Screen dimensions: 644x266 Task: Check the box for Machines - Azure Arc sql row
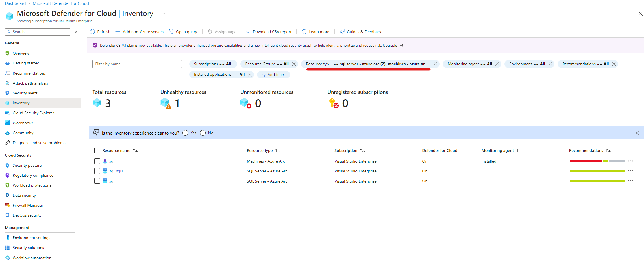97,161
